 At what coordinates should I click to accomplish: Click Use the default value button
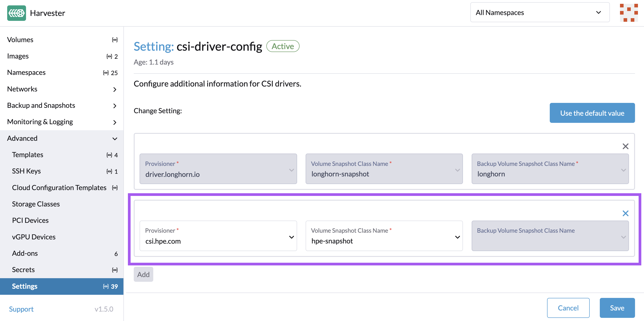pos(592,113)
